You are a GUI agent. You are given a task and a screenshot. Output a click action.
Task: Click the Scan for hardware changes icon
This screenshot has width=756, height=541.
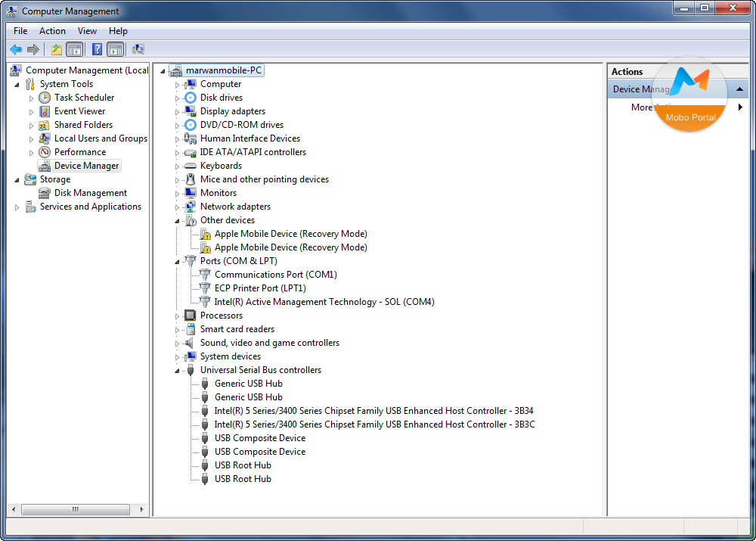pyautogui.click(x=138, y=49)
